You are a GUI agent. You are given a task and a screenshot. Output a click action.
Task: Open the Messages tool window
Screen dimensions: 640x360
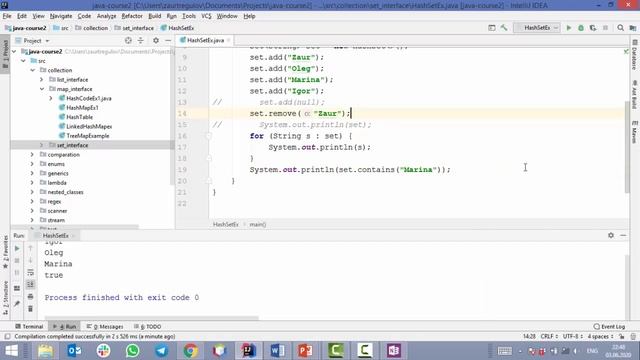pyautogui.click(x=105, y=327)
